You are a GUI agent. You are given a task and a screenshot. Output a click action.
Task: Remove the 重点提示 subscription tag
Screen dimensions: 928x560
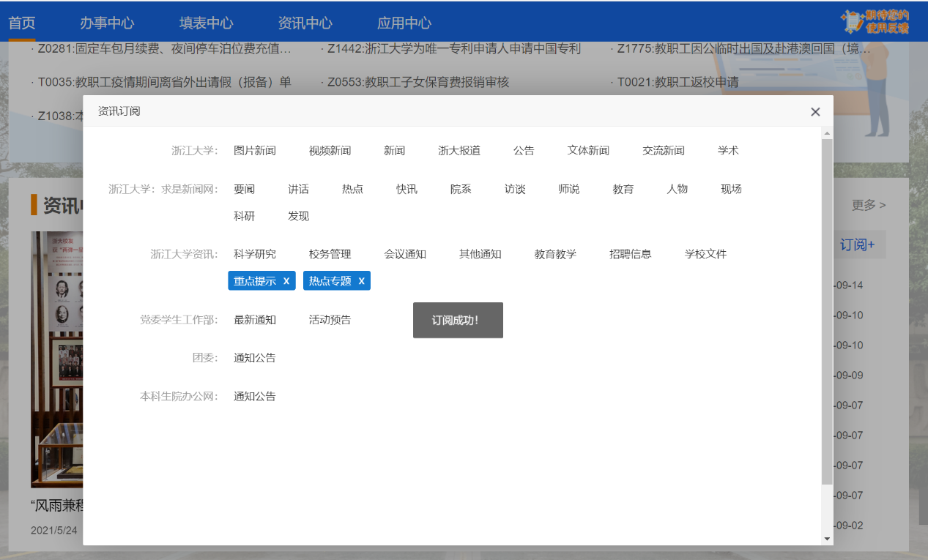click(x=286, y=281)
